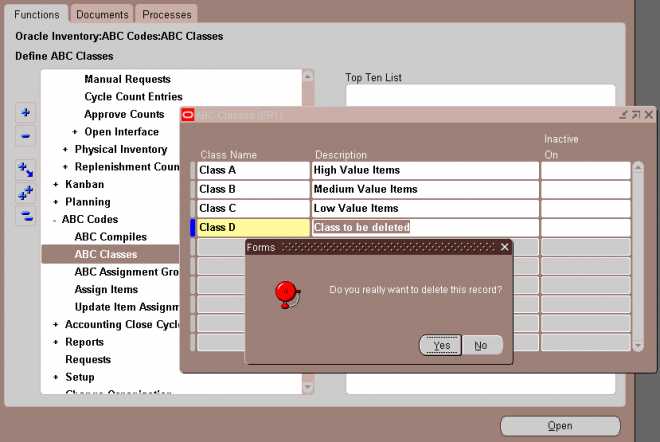Click the Low Value Items description field
This screenshot has height=442, width=660.
[425, 208]
